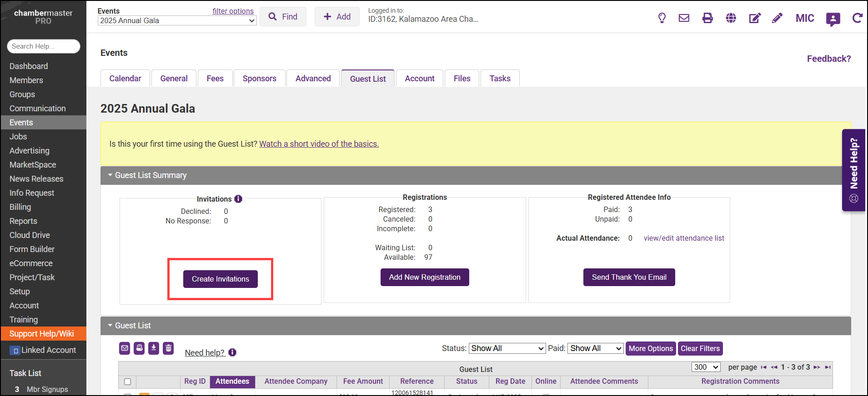Email guests using the guest list envelope icon
The image size is (868, 396).
125,348
